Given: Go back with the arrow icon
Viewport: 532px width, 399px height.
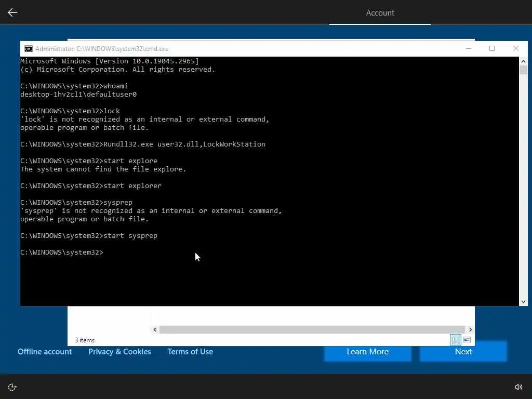Looking at the screenshot, I should 12,12.
